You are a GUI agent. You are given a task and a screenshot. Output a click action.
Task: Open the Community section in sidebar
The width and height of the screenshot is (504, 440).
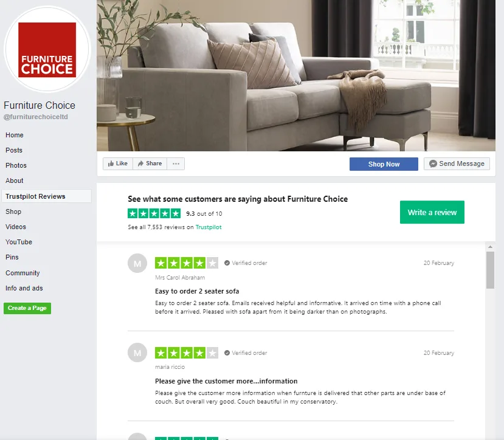click(22, 273)
